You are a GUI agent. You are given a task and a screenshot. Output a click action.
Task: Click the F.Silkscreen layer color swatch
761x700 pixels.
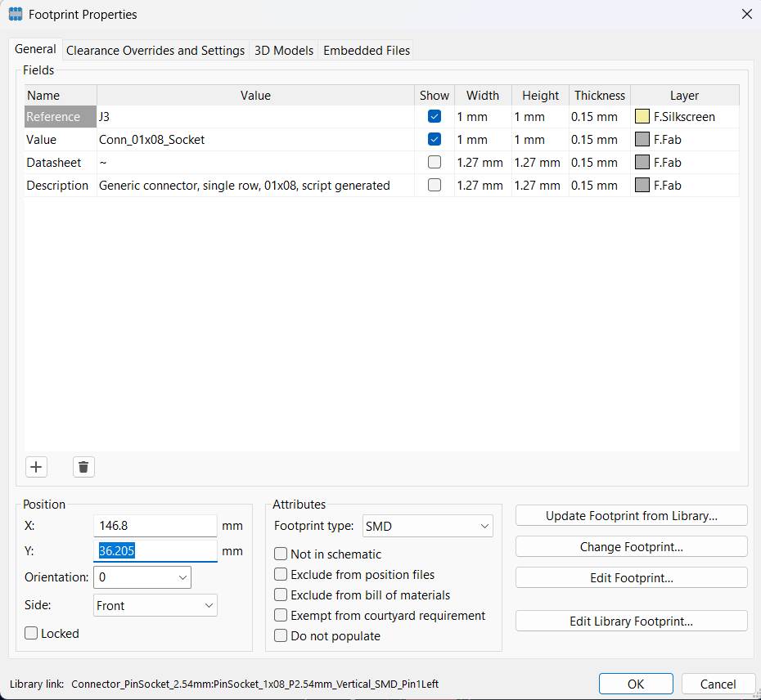(642, 117)
